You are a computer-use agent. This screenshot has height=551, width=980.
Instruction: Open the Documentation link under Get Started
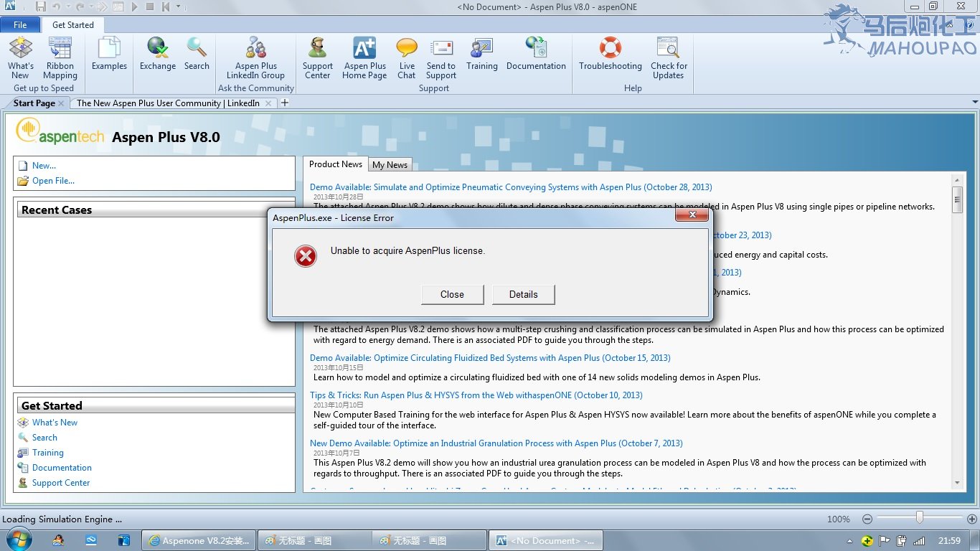[x=62, y=468]
